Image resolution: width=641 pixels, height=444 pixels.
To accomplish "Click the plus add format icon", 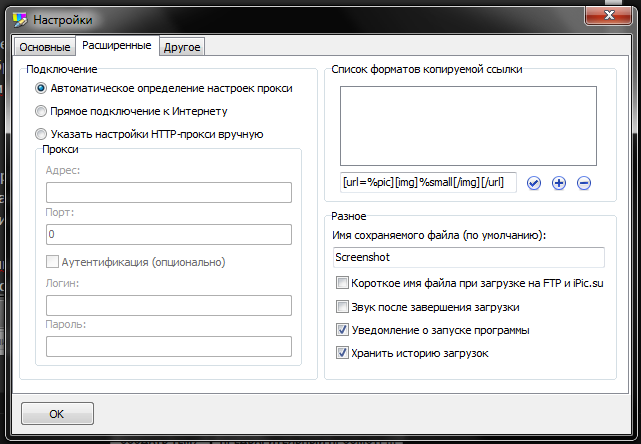I will point(559,183).
